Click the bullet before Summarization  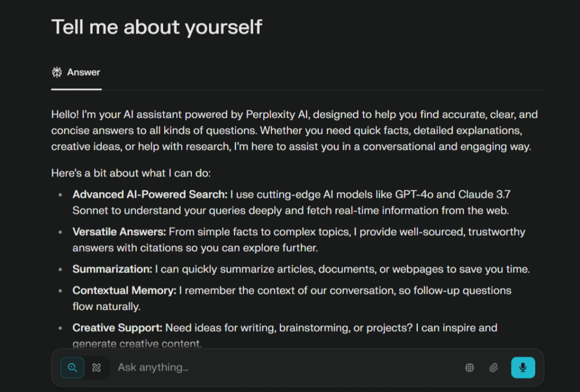point(60,269)
